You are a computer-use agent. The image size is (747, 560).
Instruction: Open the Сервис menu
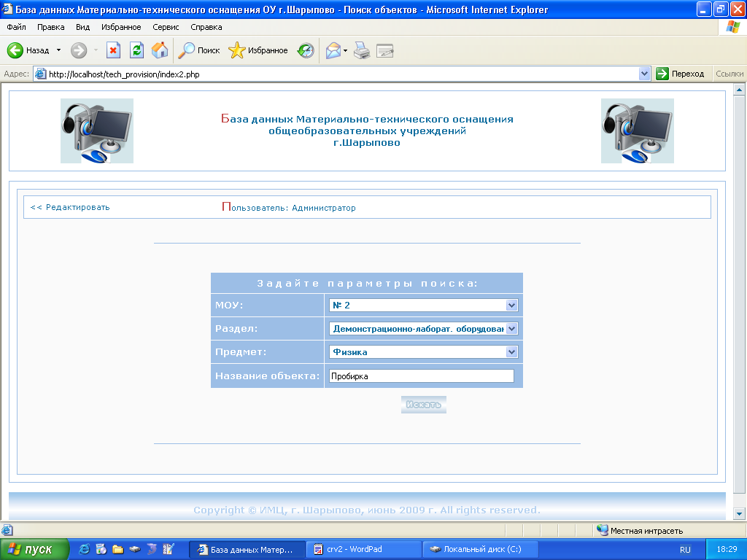(x=166, y=27)
